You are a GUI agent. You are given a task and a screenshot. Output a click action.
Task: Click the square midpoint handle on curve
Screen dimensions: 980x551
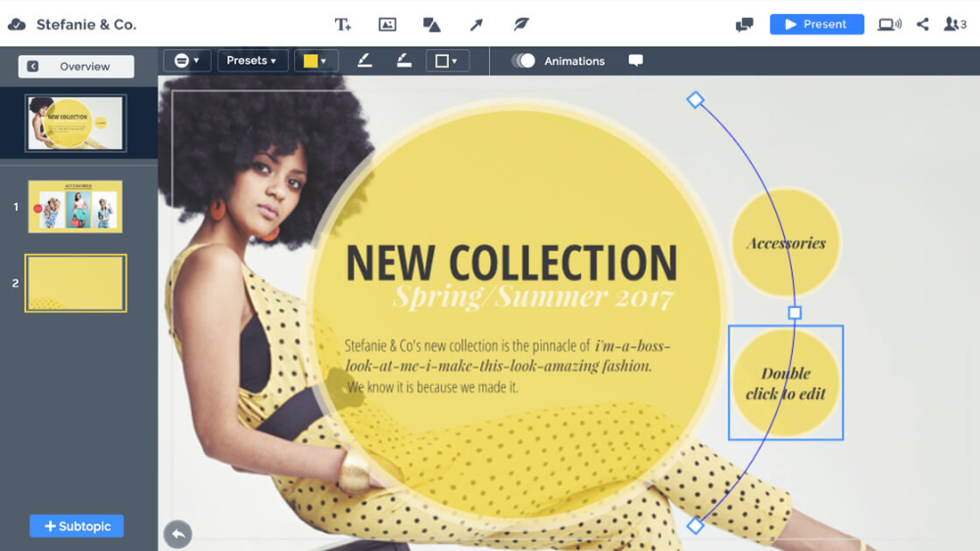point(795,312)
